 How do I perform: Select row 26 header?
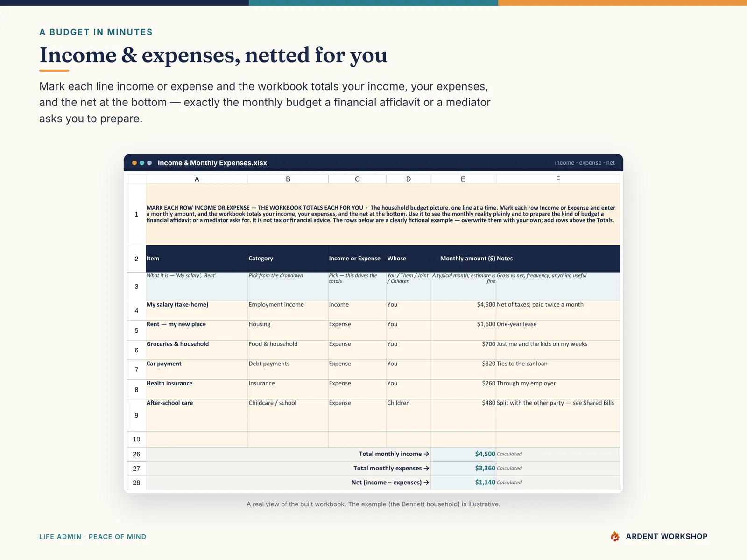(x=136, y=454)
